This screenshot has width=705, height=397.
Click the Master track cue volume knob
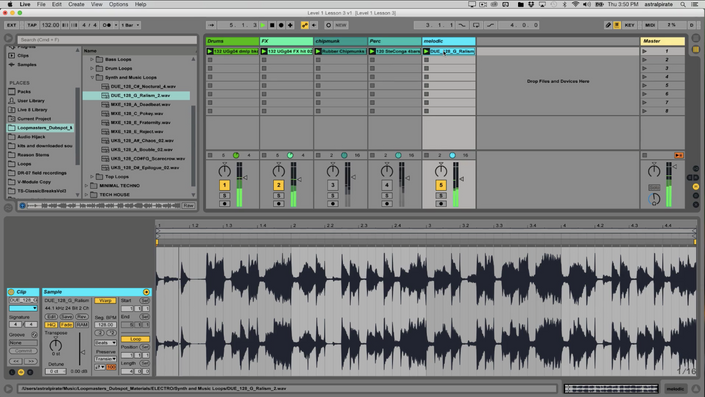click(654, 199)
